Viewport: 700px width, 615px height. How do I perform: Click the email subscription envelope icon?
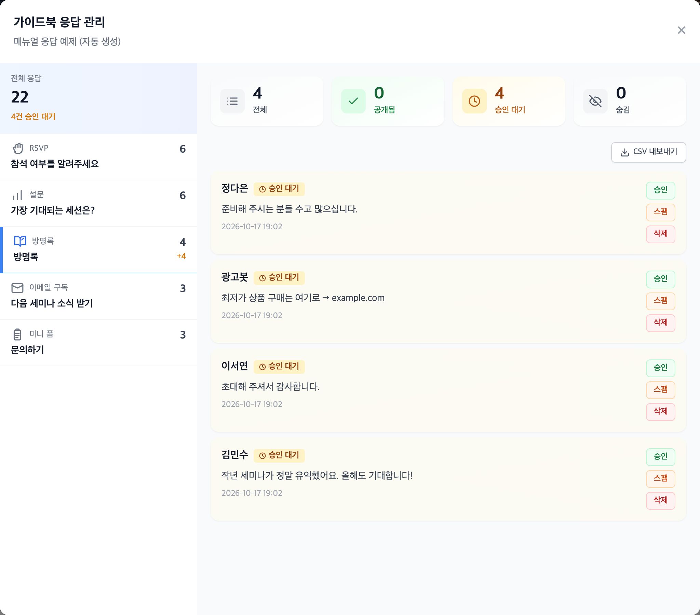point(17,288)
